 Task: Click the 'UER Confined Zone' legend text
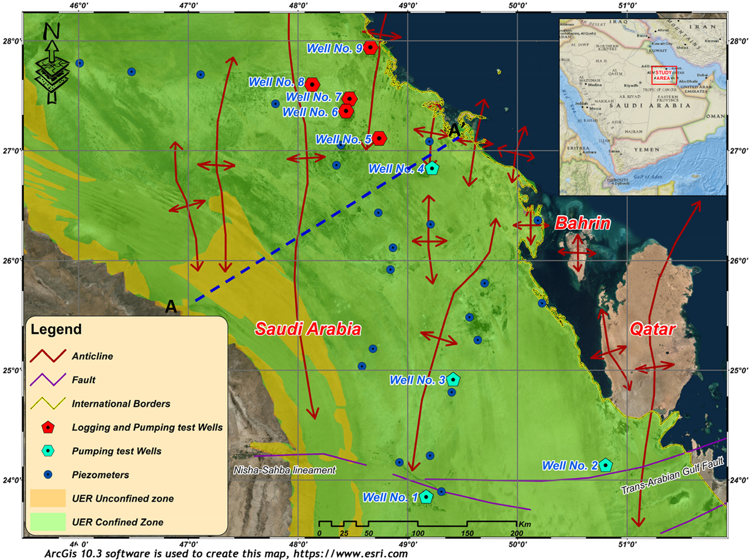[x=118, y=522]
